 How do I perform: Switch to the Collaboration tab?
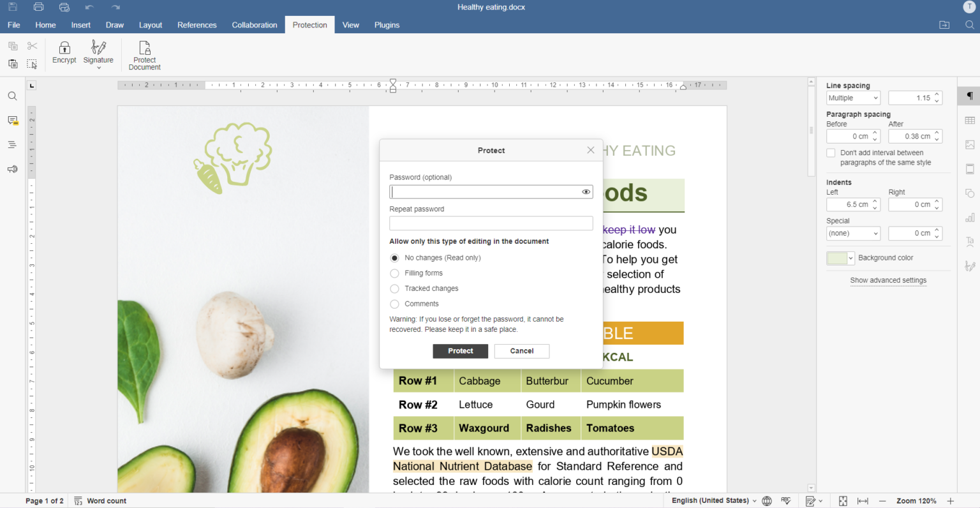point(254,25)
